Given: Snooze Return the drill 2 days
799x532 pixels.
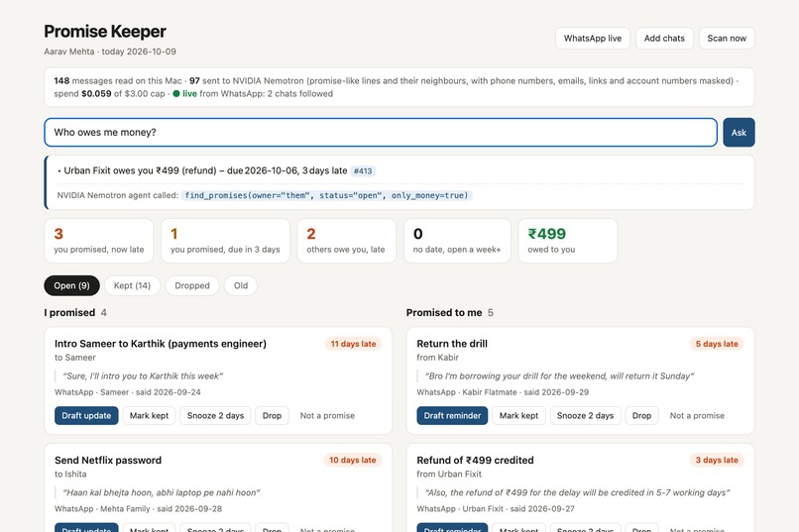Looking at the screenshot, I should (x=585, y=415).
